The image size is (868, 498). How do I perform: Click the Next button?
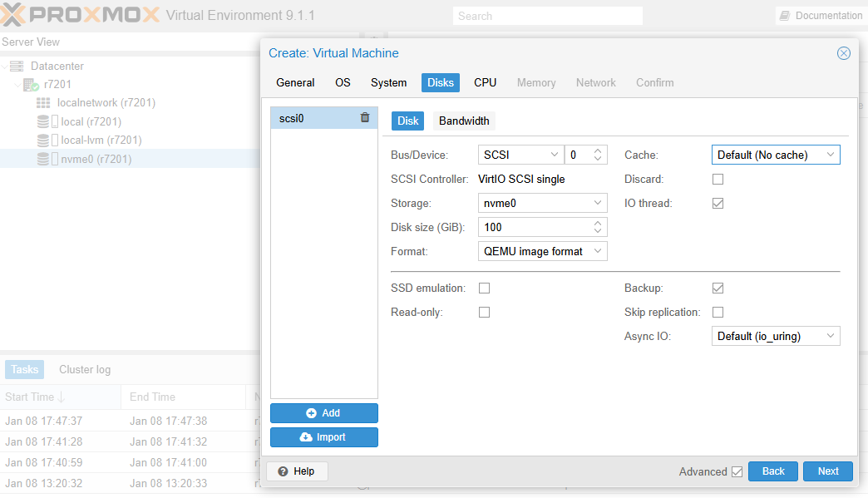click(827, 471)
